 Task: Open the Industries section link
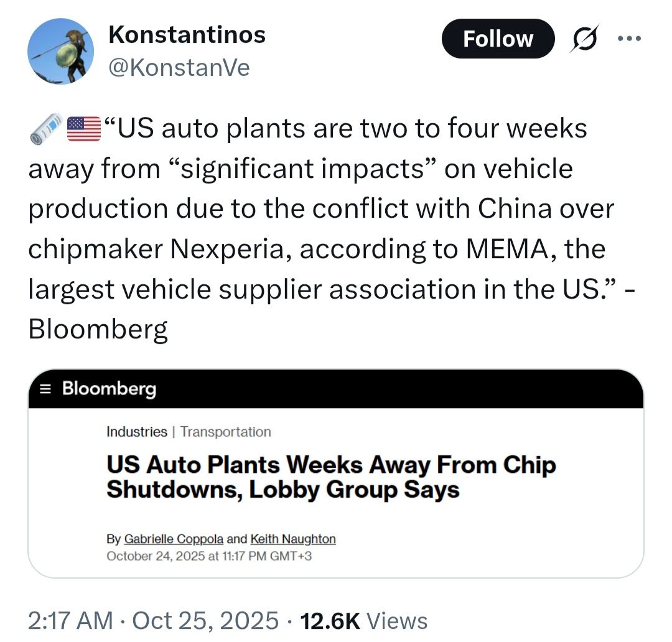coord(137,432)
